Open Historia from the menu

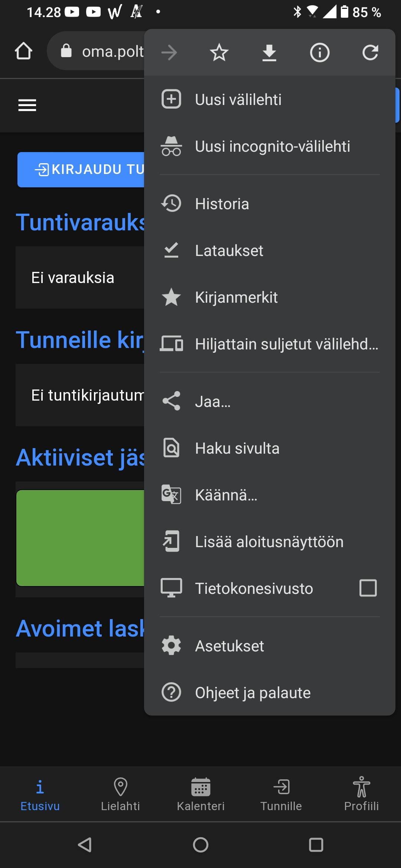(222, 204)
